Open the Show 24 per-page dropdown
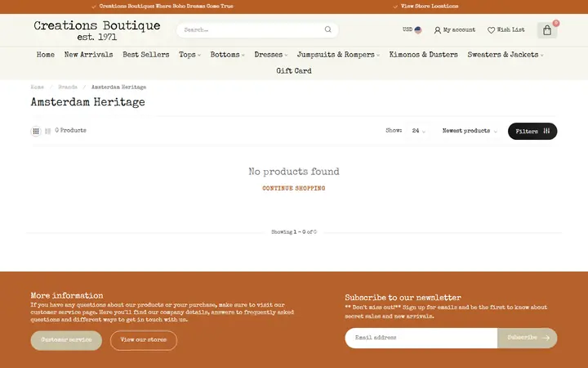 pos(418,131)
